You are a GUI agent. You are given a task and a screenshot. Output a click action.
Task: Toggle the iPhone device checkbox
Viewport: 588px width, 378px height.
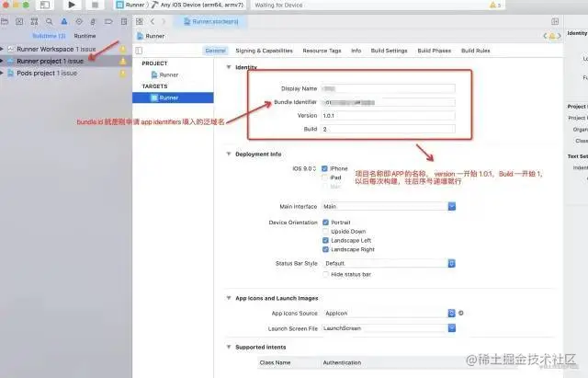(324, 168)
